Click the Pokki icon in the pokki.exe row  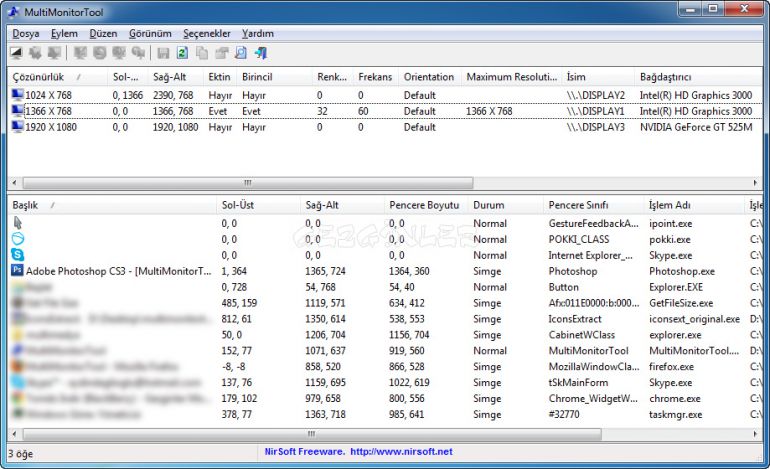tap(18, 239)
